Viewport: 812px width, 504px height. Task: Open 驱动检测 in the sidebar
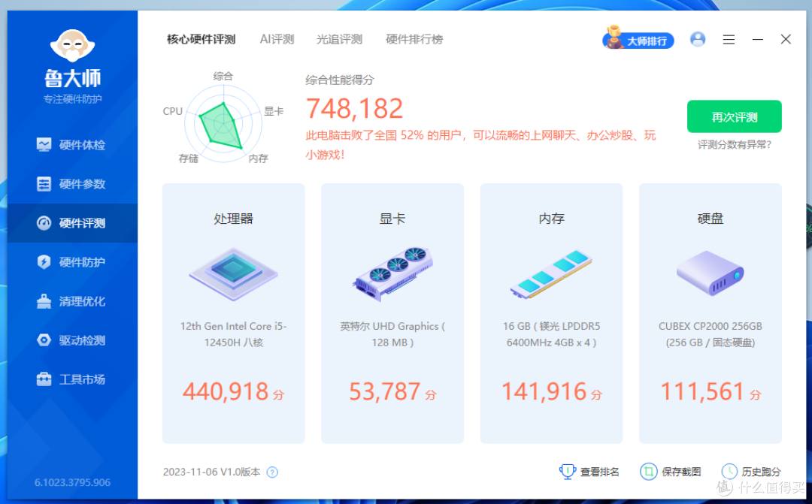[72, 340]
